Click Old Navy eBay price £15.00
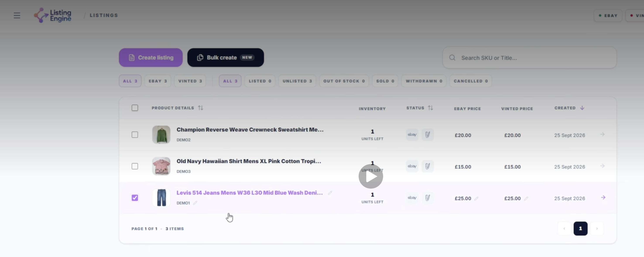 463,167
